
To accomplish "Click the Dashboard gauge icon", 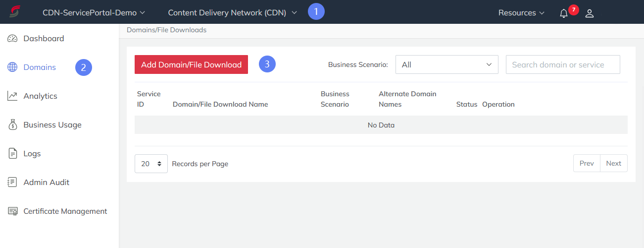I will click(x=13, y=38).
